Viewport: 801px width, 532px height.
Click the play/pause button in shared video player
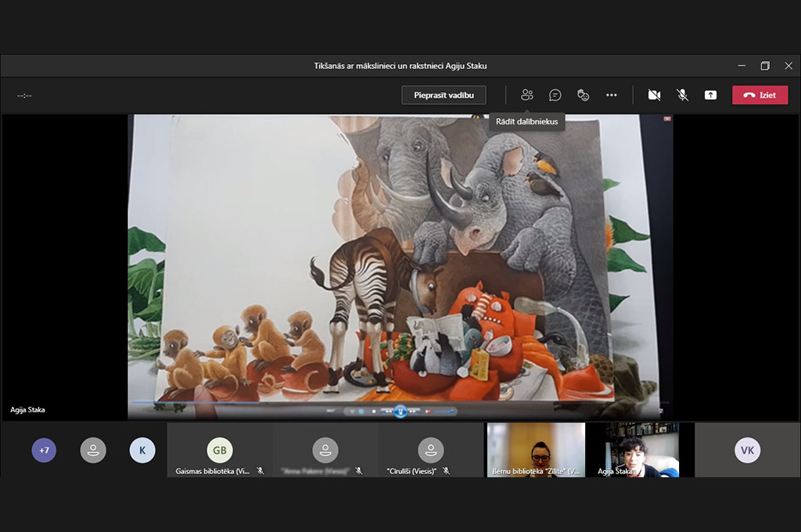(x=400, y=411)
